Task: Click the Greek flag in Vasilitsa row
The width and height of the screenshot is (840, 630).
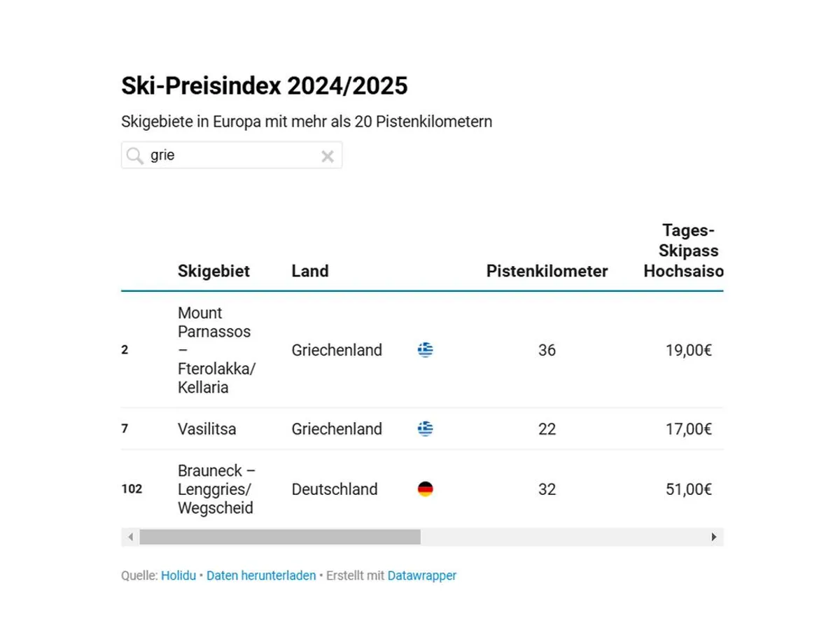Action: [x=425, y=428]
